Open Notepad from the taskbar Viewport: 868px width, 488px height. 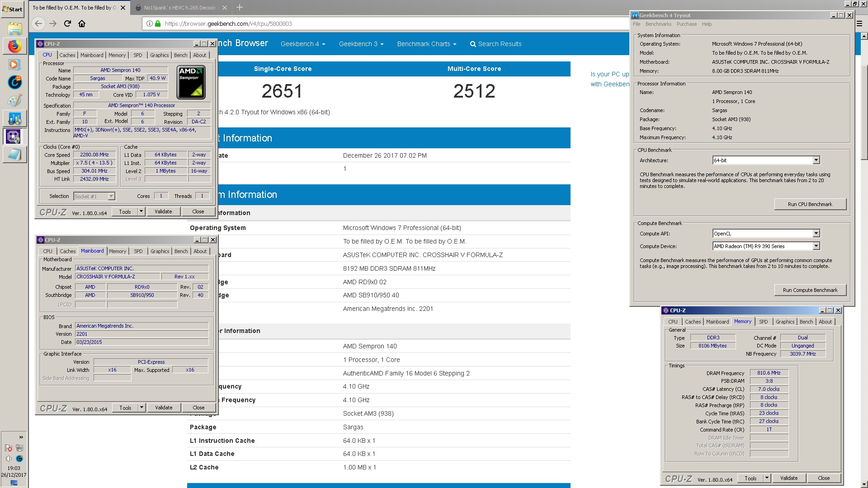(x=14, y=155)
